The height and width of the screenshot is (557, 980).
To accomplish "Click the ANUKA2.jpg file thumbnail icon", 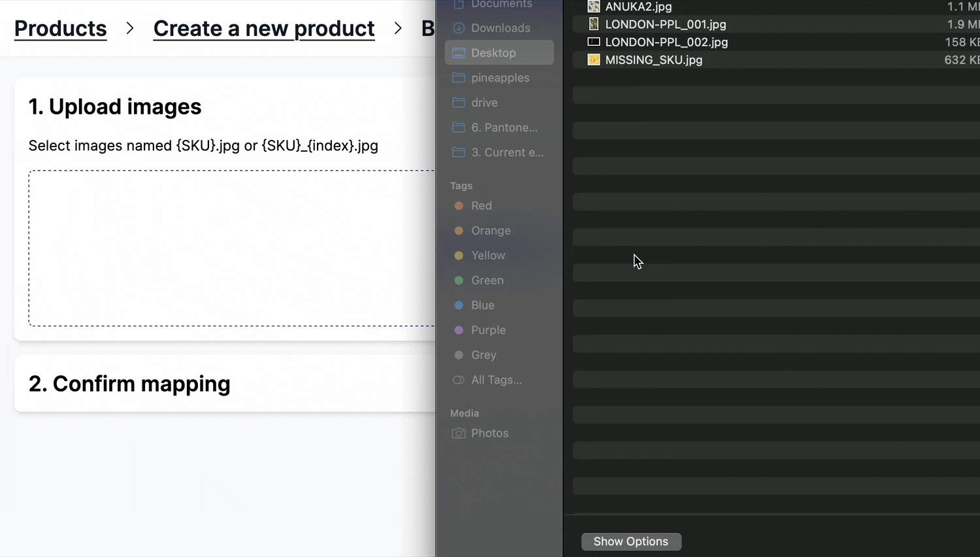I will click(x=594, y=7).
